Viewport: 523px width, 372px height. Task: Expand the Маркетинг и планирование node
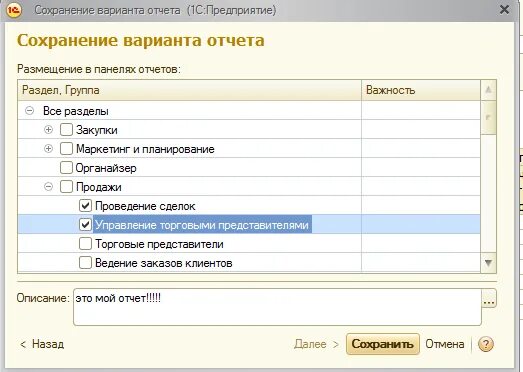(x=48, y=148)
